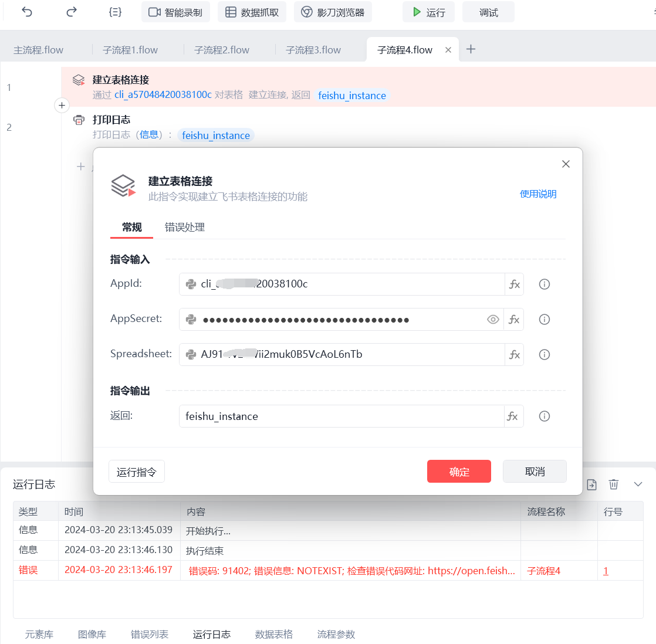Show info tooltip for 返回 output

pos(545,416)
